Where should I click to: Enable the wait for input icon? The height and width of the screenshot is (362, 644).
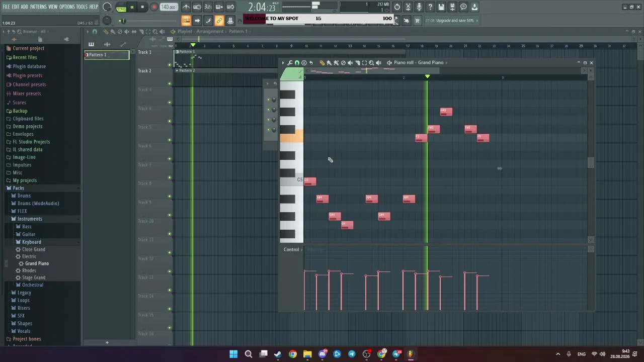197,7
